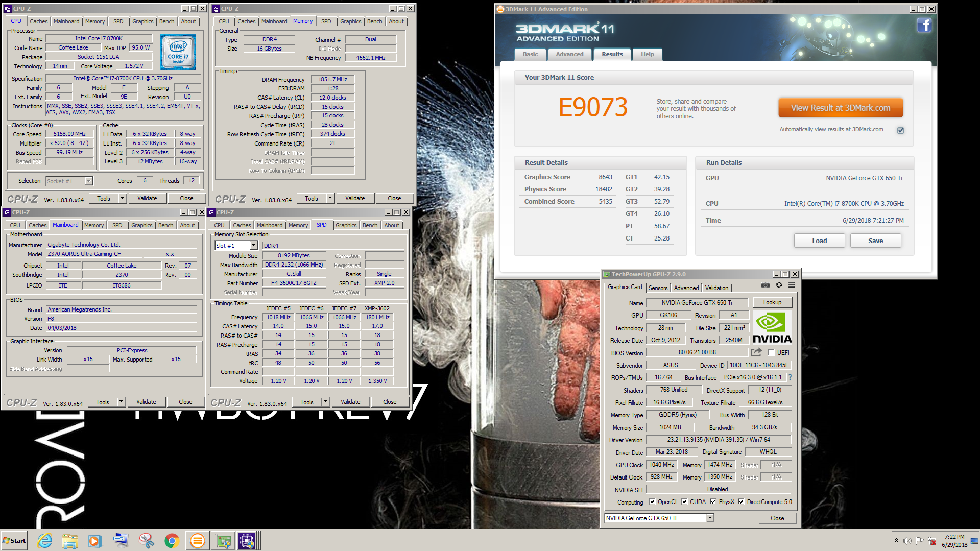Click Validate in the Memory CPU-Z window
Viewport: 980px width, 551px height.
coord(355,198)
